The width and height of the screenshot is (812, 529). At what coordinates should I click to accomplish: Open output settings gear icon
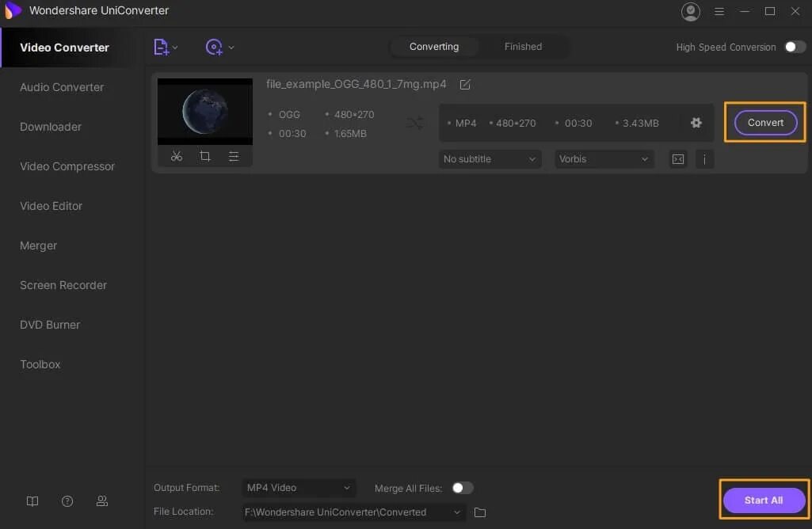click(696, 123)
